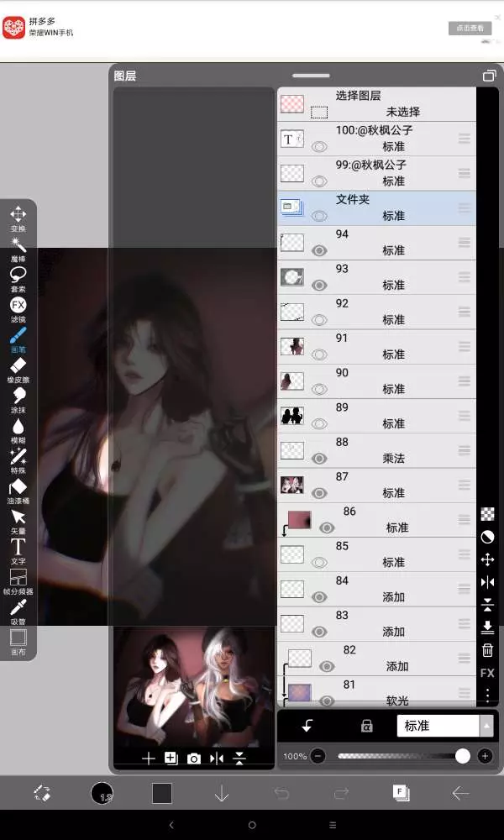The width and height of the screenshot is (504, 840).
Task: Toggle visibility of layer 91
Action: [319, 354]
